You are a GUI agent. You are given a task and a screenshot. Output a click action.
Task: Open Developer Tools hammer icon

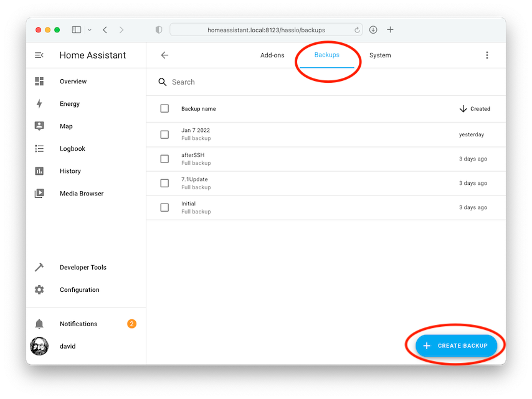pyautogui.click(x=39, y=267)
